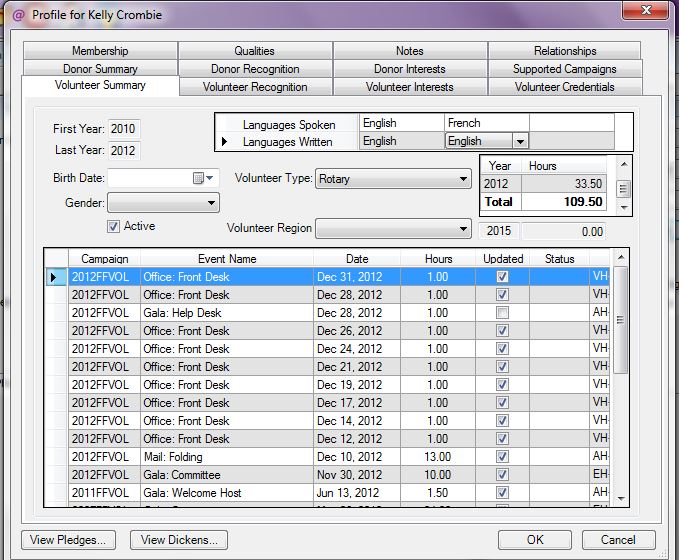Click the Cancel button
679x560 pixels.
(x=618, y=540)
